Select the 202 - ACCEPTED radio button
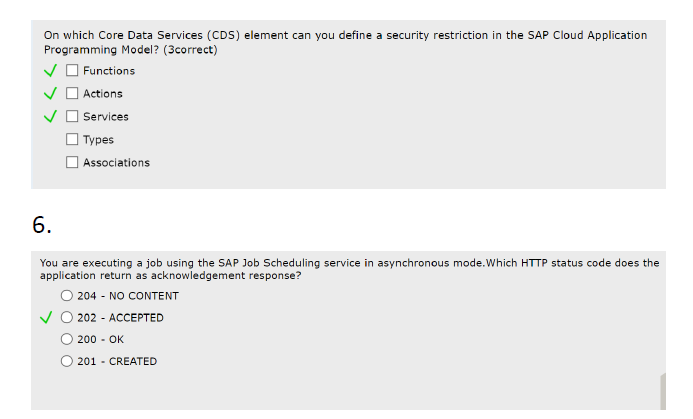 pyautogui.click(x=67, y=317)
